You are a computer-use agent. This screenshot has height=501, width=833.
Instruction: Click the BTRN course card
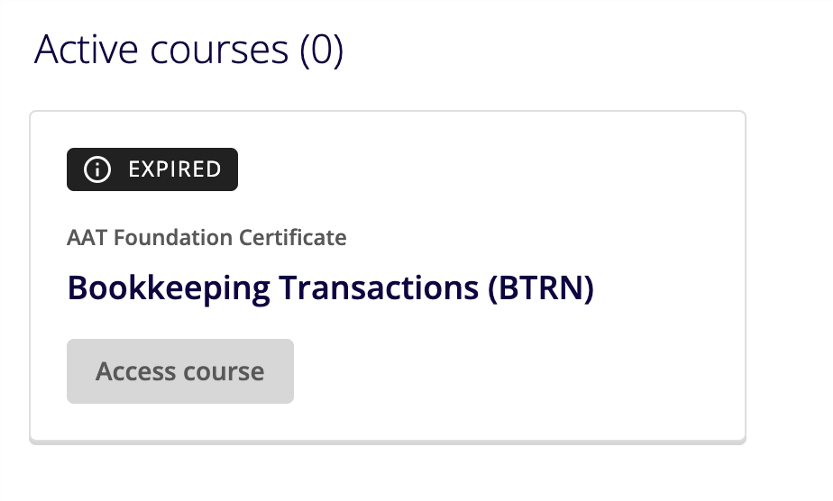coord(388,277)
